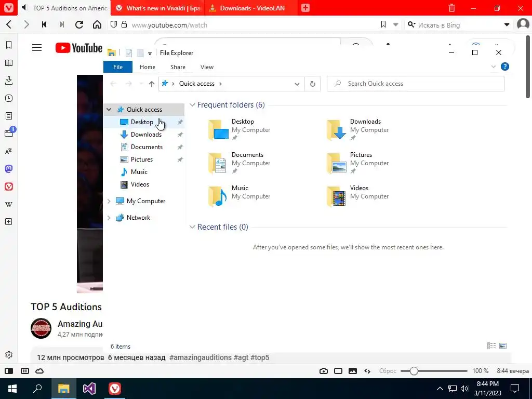Screen dimensions: 532x399
Task: Open Translate panel in Vivaldi sidebar
Action: point(9,151)
